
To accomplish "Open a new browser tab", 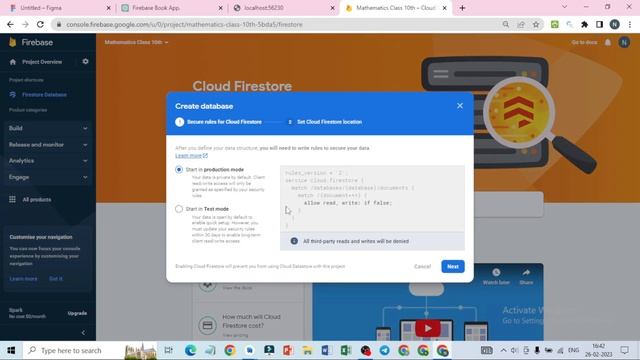I will [462, 8].
